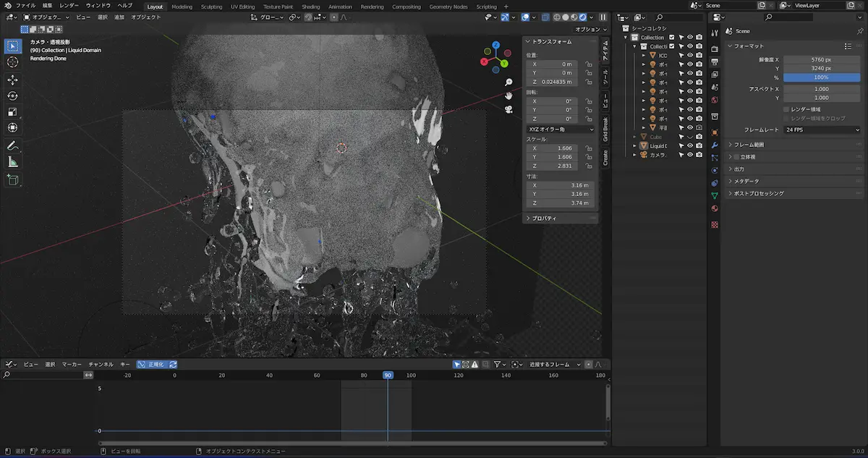Open the フレームレート 24 FPS dropdown

click(822, 130)
